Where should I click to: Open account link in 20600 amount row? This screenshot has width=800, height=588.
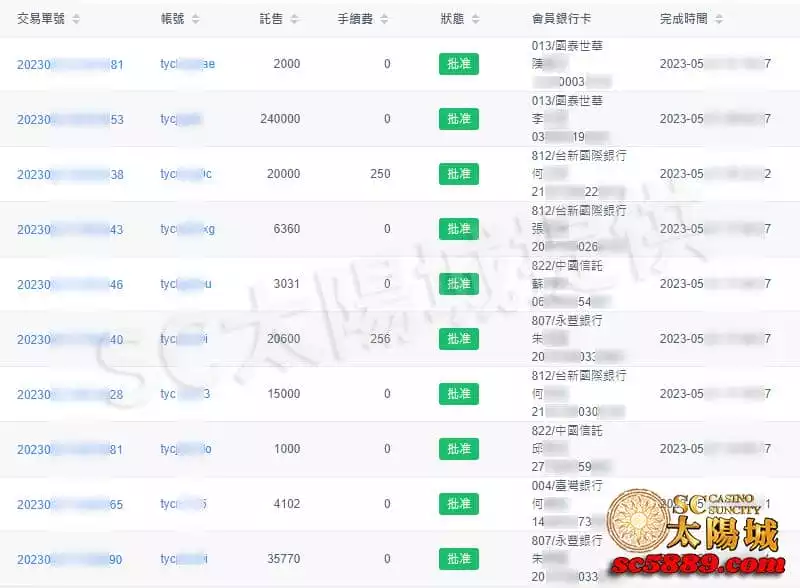(x=184, y=339)
